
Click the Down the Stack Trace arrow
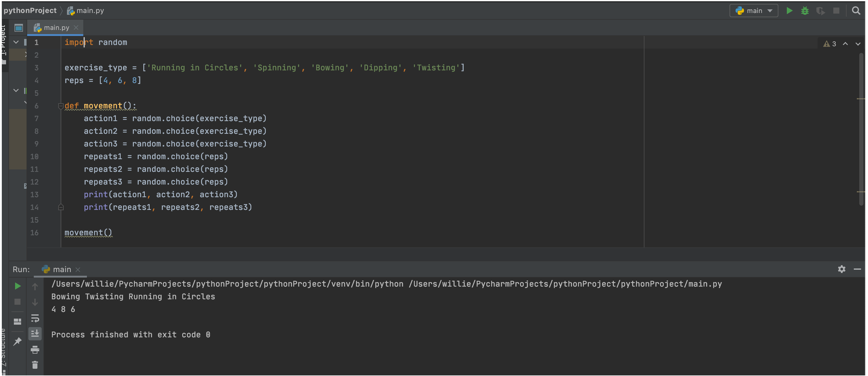click(x=35, y=302)
